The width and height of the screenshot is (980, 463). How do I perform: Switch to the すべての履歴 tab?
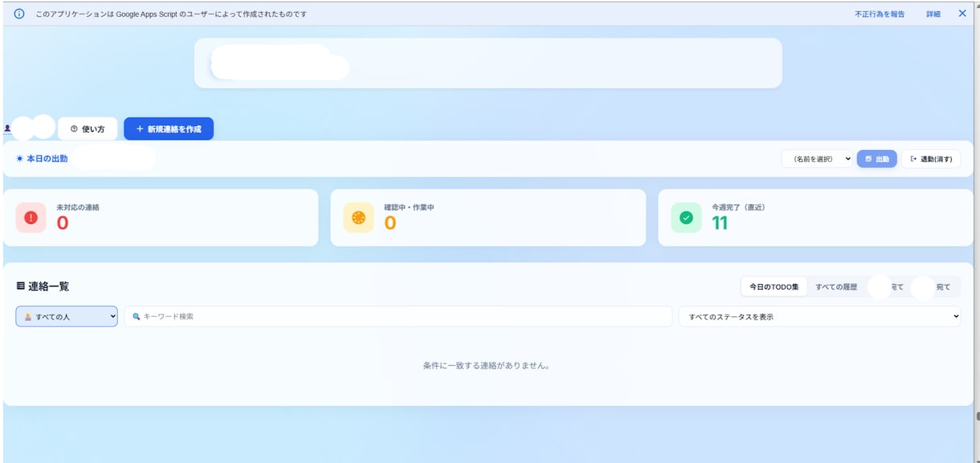(836, 286)
